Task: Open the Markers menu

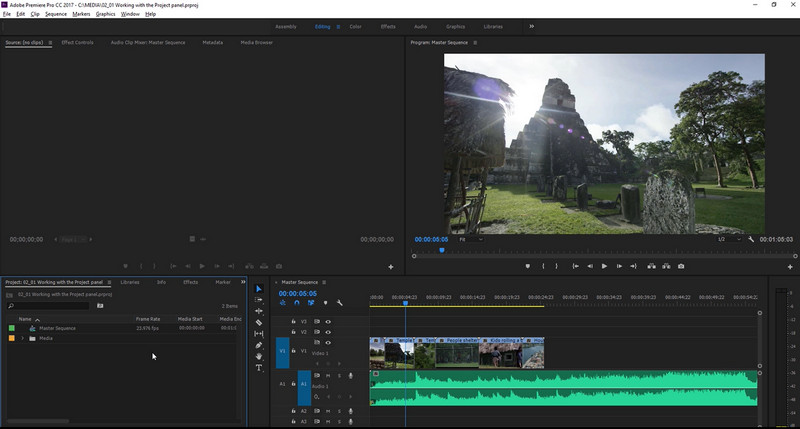Action: pos(81,14)
